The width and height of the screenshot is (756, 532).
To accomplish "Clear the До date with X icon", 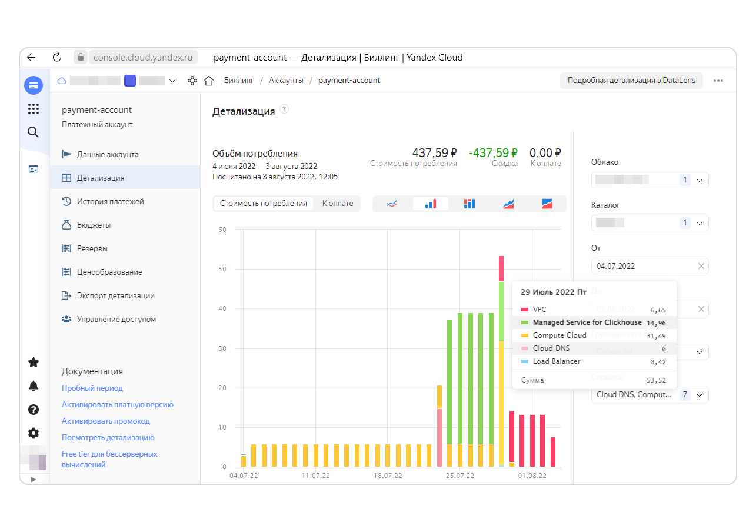I will tap(701, 309).
